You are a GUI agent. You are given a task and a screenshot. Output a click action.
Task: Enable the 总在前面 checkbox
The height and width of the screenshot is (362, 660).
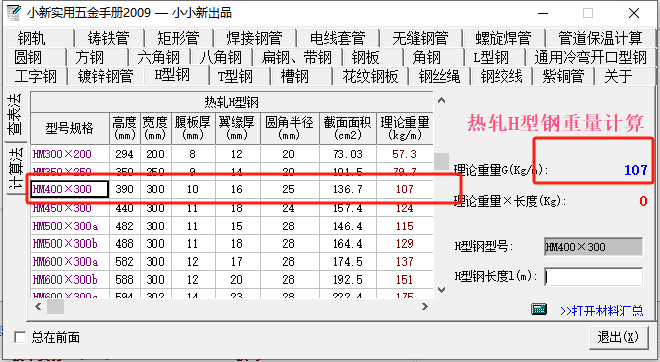click(x=20, y=337)
